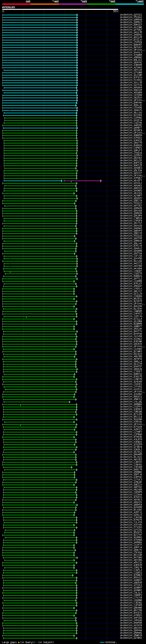The height and width of the screenshot is (644, 146).
Task: Select hit label UniRef100_A9TC15
Action: pyautogui.click(x=131, y=70)
